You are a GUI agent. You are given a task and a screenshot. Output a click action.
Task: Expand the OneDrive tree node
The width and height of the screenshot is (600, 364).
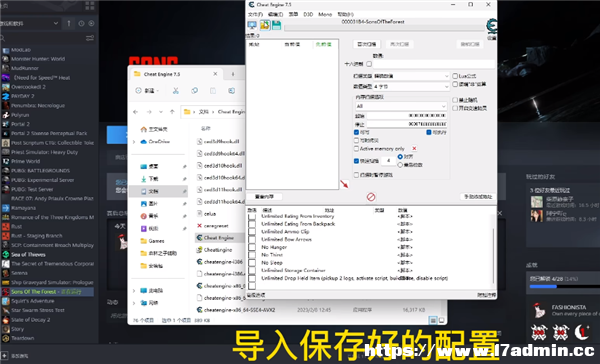click(134, 142)
